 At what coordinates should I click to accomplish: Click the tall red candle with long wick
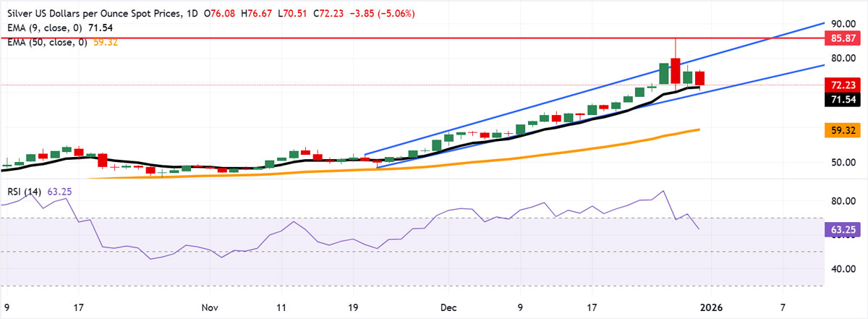coord(676,71)
